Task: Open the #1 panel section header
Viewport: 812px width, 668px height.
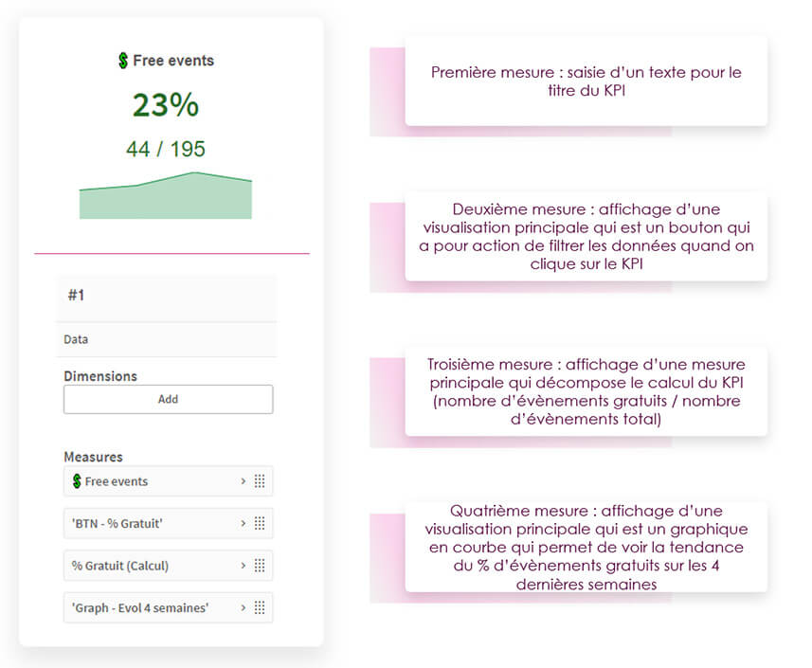Action: click(167, 295)
